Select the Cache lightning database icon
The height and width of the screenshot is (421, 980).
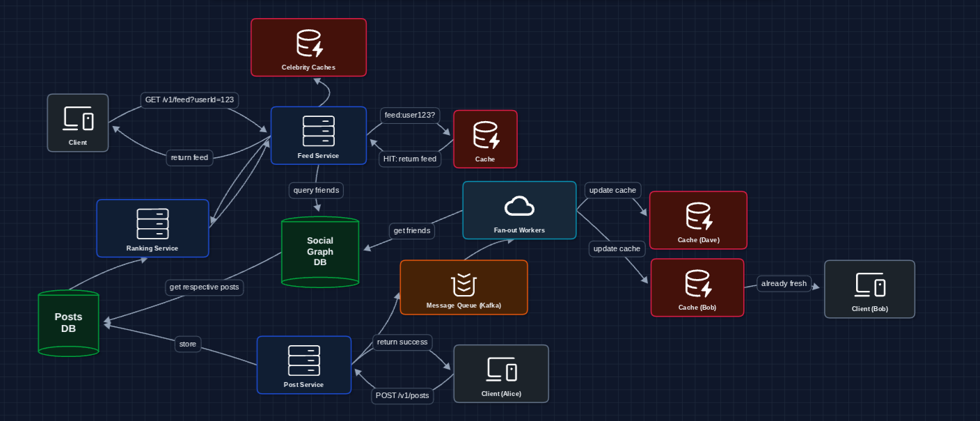click(485, 134)
